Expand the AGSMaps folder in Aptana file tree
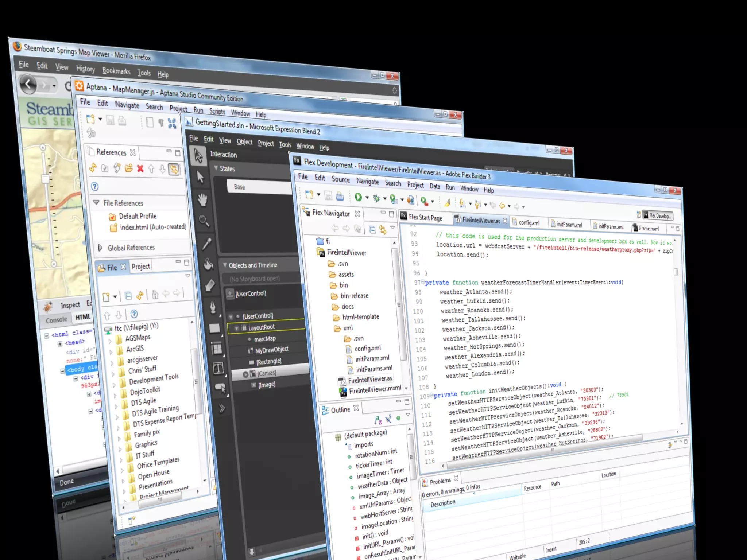747x560 pixels. pos(110,341)
